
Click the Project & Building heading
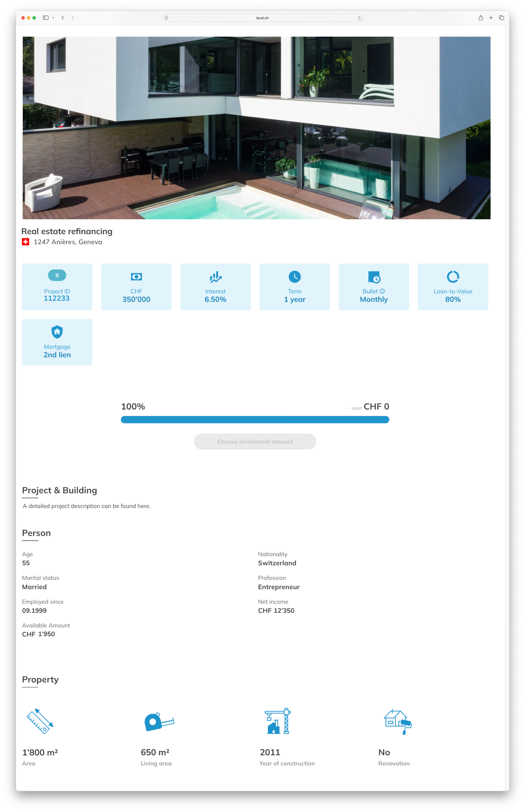point(60,490)
